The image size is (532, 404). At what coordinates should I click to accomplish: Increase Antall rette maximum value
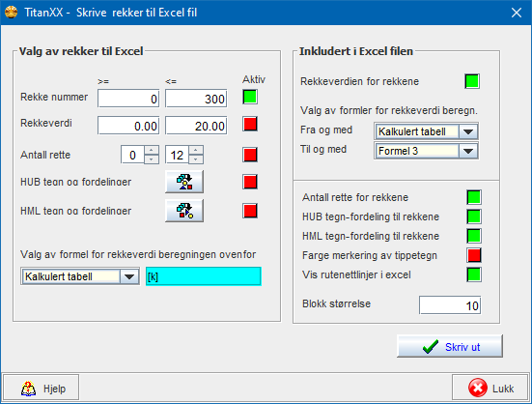pyautogui.click(x=196, y=150)
